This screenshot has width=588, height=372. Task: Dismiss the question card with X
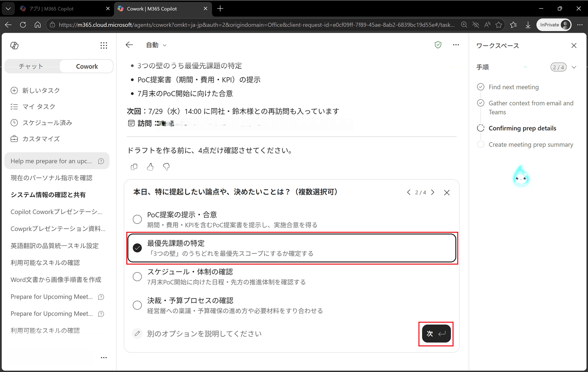click(446, 193)
